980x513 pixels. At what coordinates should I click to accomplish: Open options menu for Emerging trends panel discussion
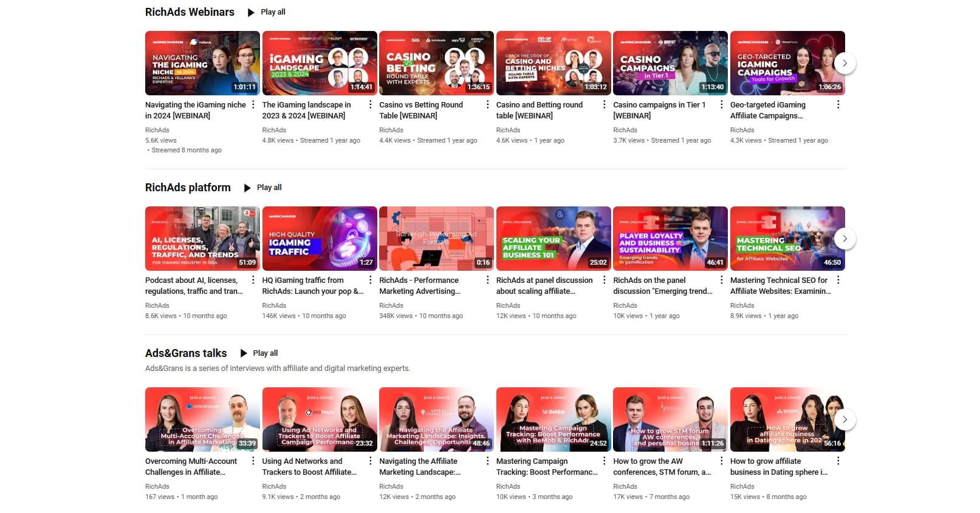click(x=721, y=280)
